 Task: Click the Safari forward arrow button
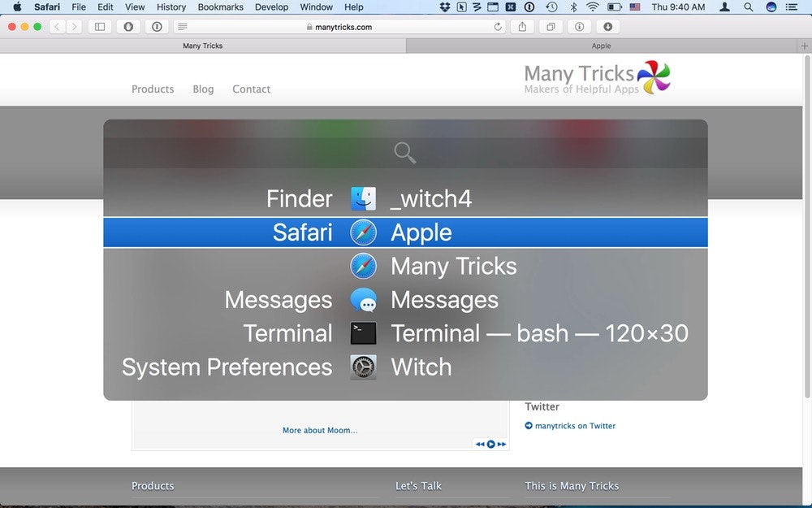coord(75,27)
